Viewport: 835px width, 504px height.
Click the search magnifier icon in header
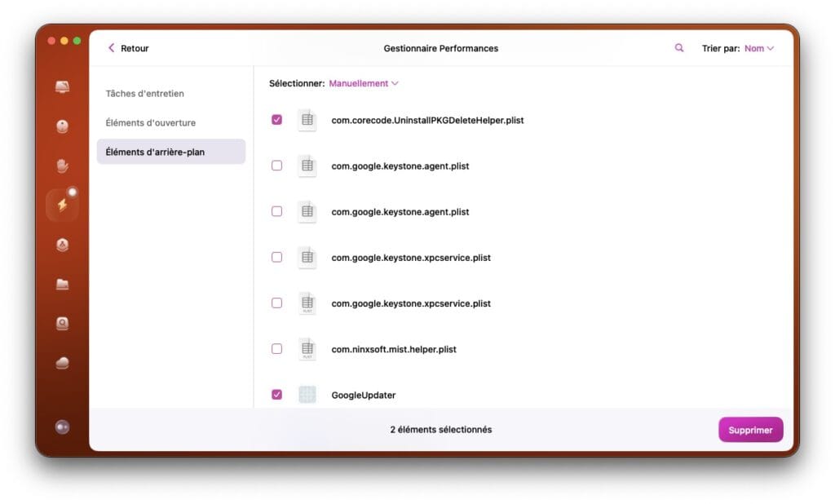(679, 48)
